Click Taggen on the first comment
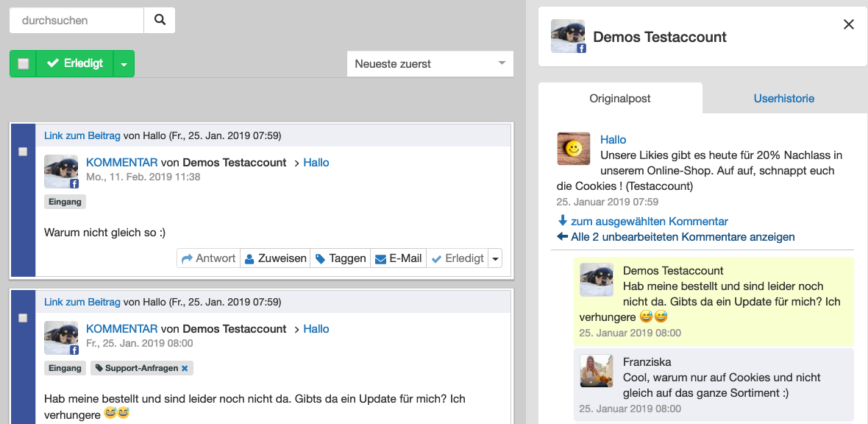Viewport: 868px width, 424px height. coord(341,258)
